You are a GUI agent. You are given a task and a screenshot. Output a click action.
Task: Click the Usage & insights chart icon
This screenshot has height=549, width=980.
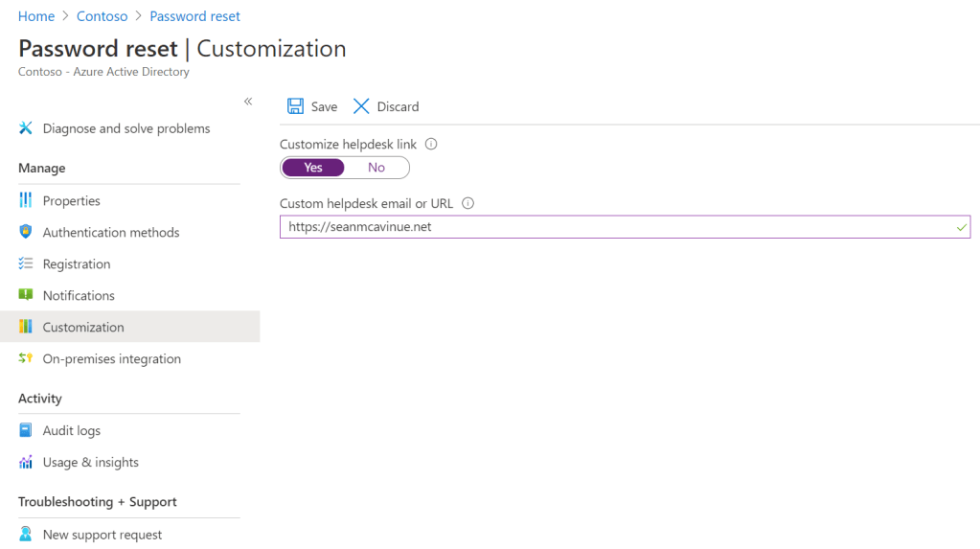tap(26, 462)
